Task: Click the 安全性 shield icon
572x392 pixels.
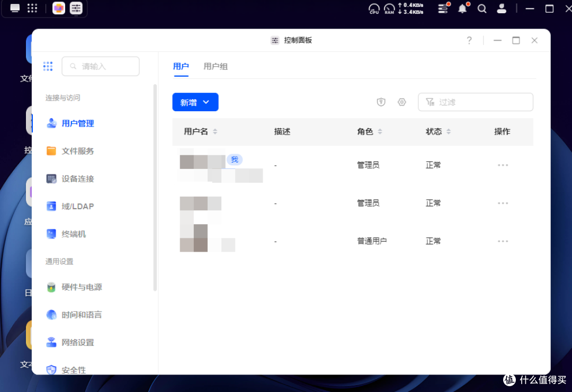Action: (x=51, y=369)
